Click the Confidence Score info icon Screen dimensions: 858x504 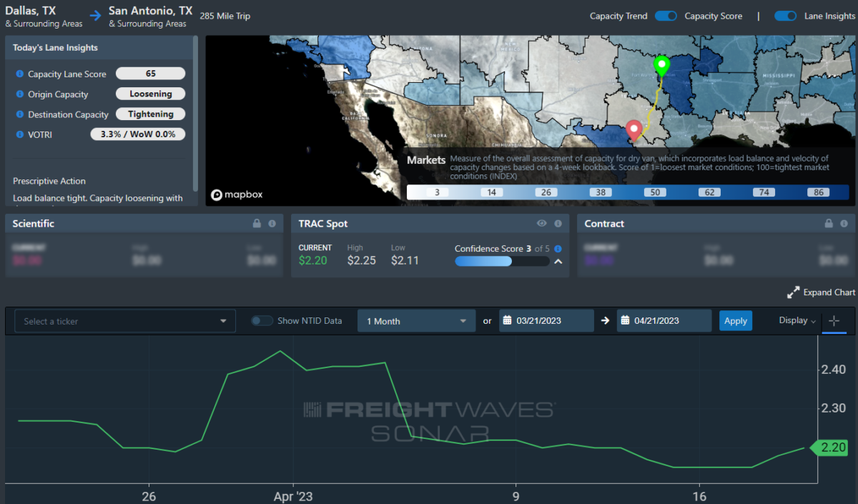coord(558,249)
